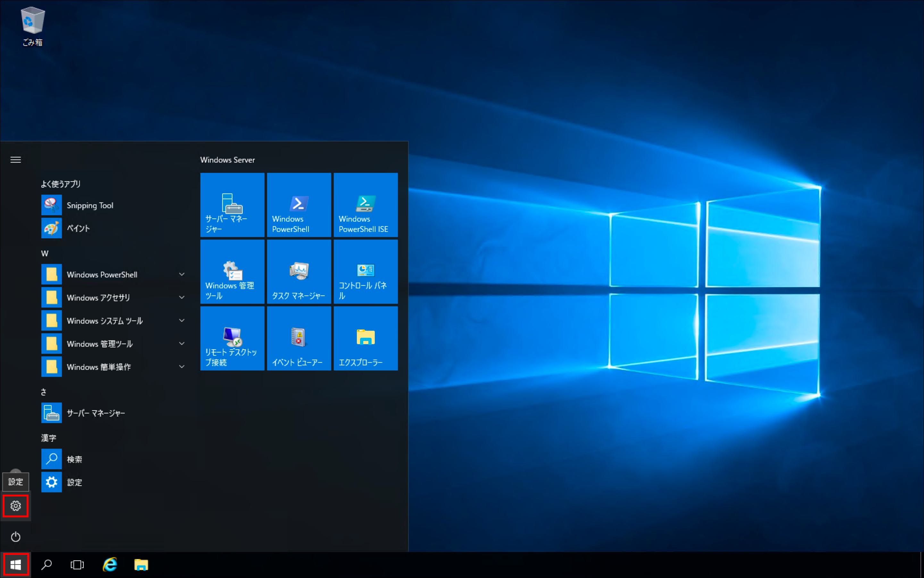Viewport: 924px width, 578px height.
Task: Expand the Windows 簡単操作 chevron
Action: [x=182, y=367]
